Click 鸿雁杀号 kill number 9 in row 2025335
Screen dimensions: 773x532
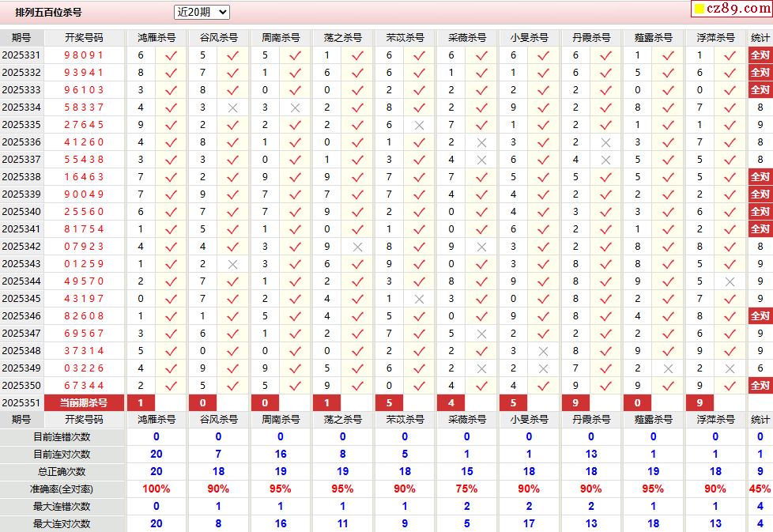(141, 125)
